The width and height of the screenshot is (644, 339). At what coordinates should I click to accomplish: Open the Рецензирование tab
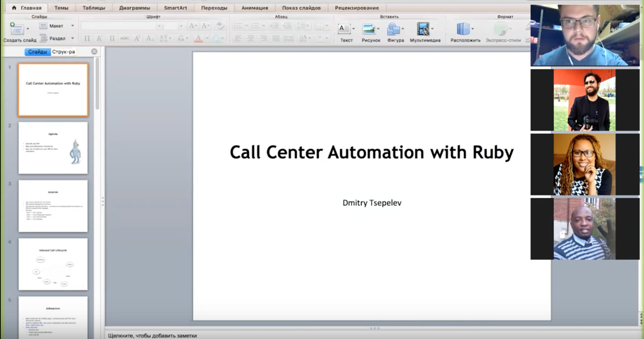click(x=357, y=8)
